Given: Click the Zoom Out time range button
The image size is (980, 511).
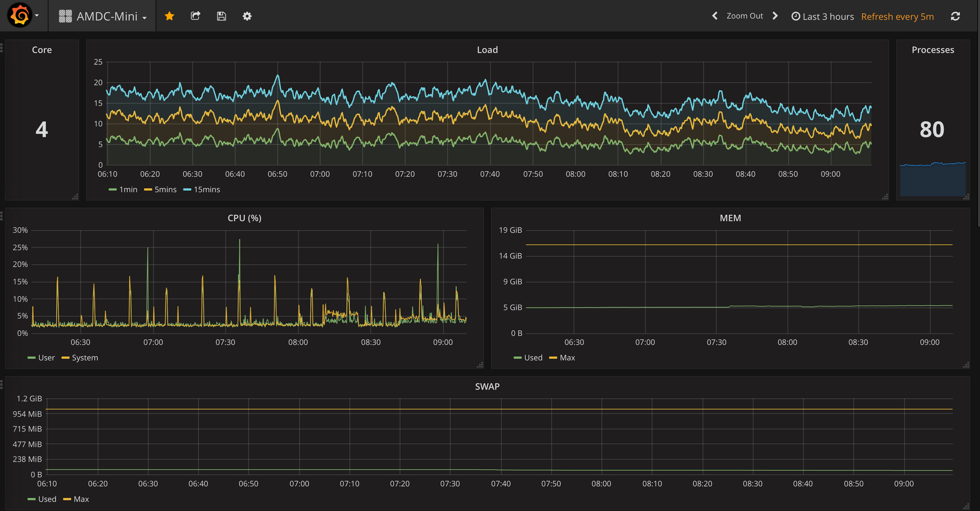Looking at the screenshot, I should pyautogui.click(x=744, y=16).
